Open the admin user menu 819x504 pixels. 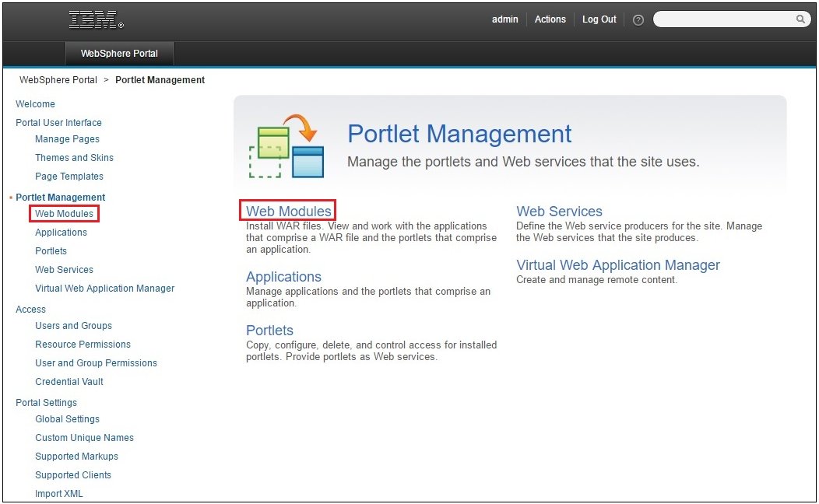(504, 19)
